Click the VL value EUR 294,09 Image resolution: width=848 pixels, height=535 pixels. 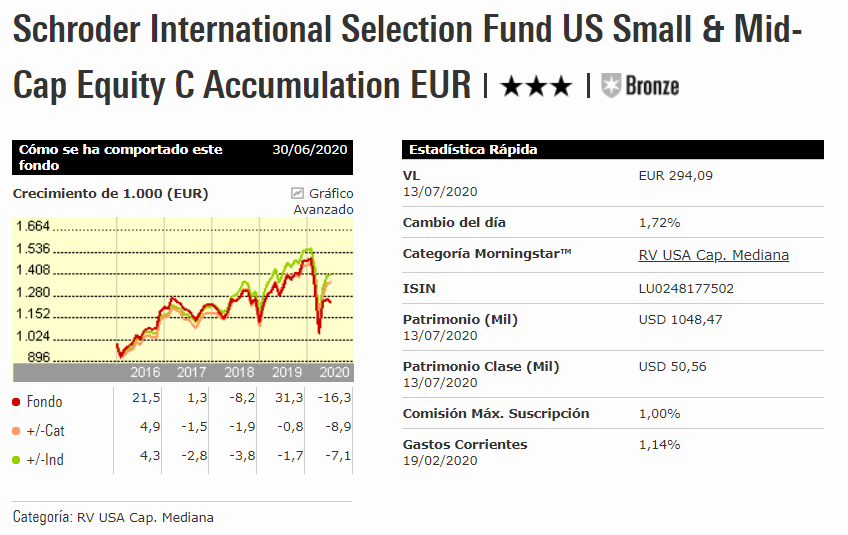(x=676, y=176)
